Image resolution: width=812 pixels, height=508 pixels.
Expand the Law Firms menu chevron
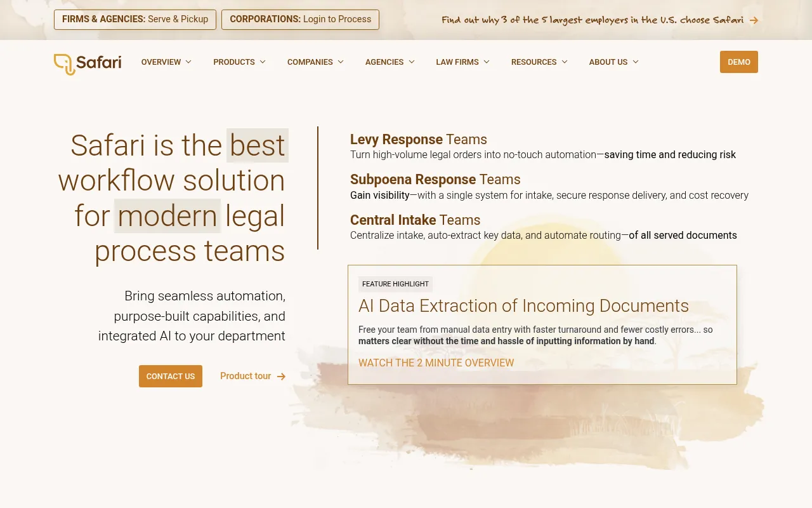pos(487,62)
